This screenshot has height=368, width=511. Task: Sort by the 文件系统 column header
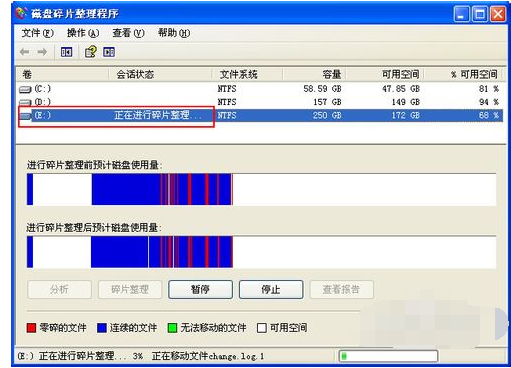[x=248, y=74]
